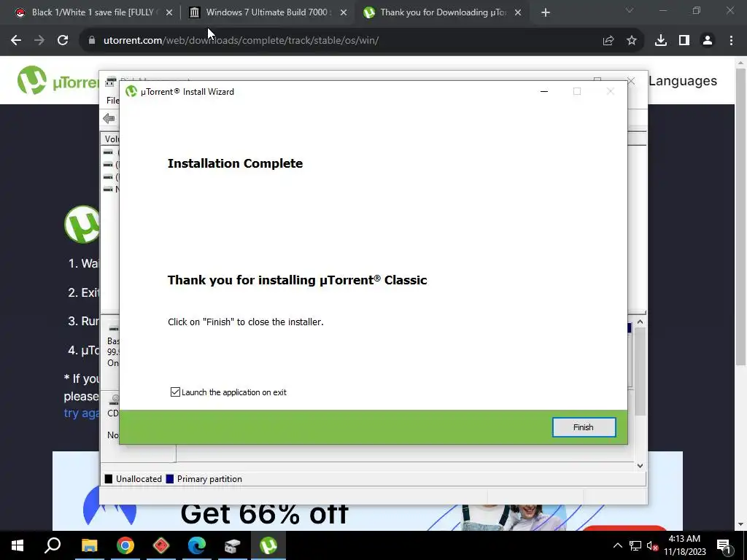Click the µTorrent logo on webpage header
The width and height of the screenshot is (747, 560).
point(57,80)
